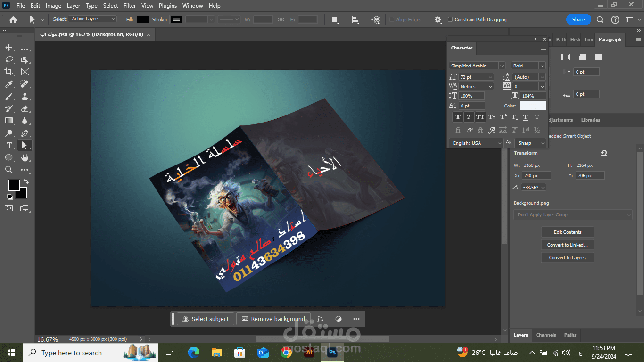Select the Brush tool

click(9, 96)
